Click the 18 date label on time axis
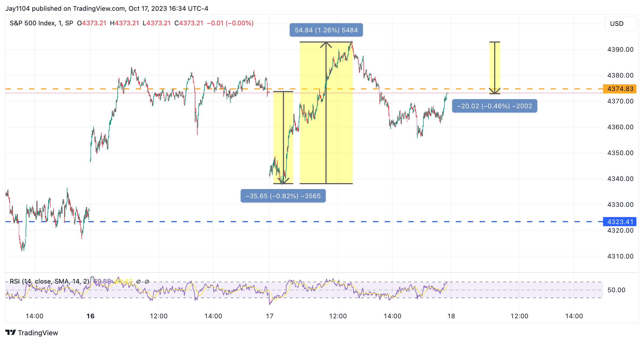Viewport: 644px width, 342px height. (x=451, y=316)
